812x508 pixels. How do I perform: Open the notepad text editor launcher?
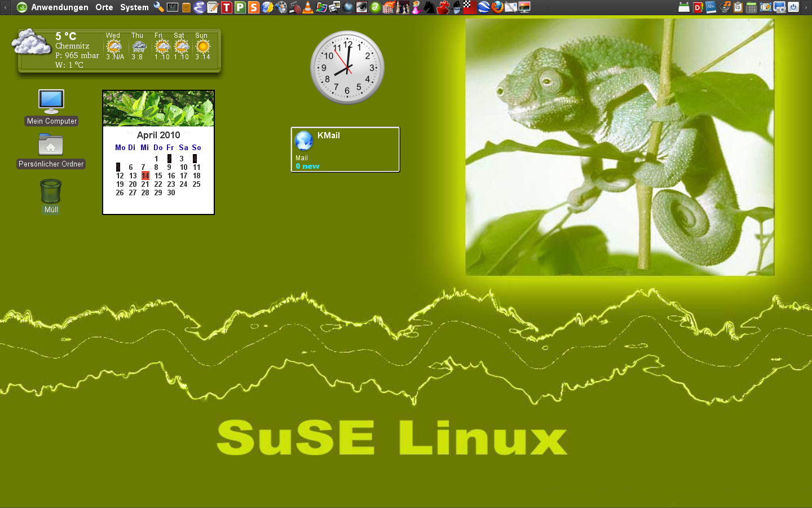point(213,7)
